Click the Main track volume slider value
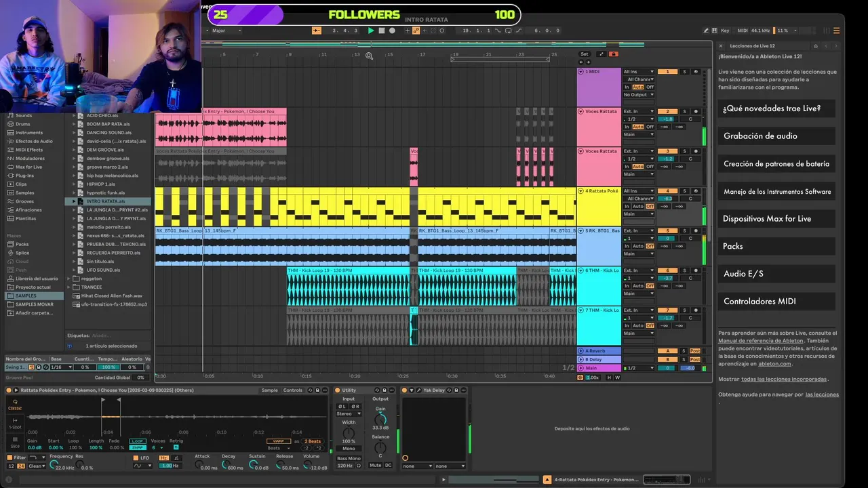This screenshot has height=488, width=868. click(667, 368)
